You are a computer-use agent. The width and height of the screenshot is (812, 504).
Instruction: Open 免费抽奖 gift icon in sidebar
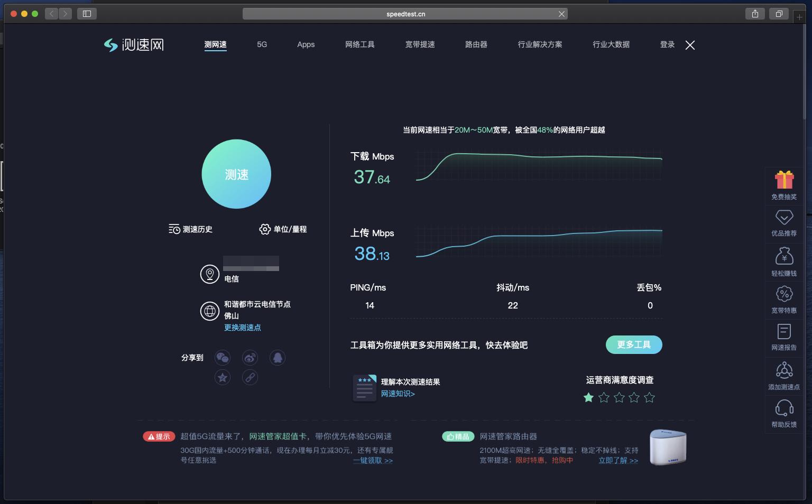(x=784, y=185)
